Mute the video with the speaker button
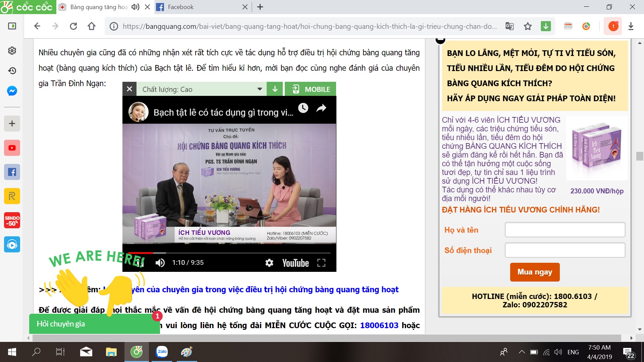This screenshot has width=644, height=362. click(160, 263)
